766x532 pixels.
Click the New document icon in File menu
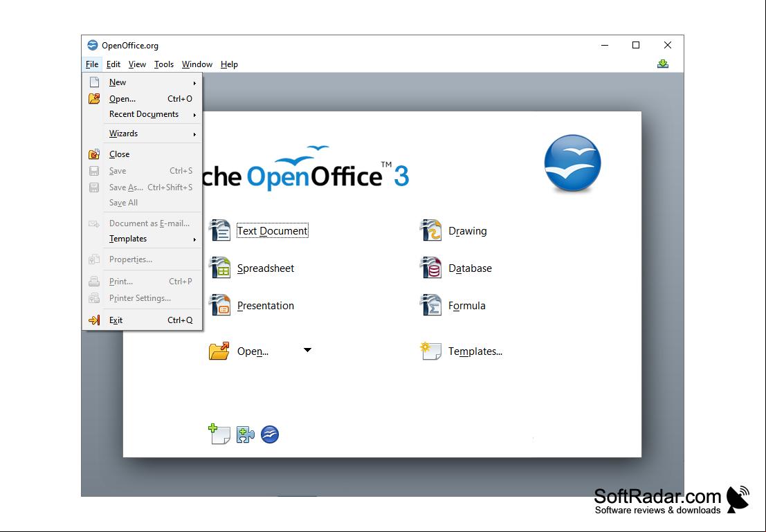(94, 82)
